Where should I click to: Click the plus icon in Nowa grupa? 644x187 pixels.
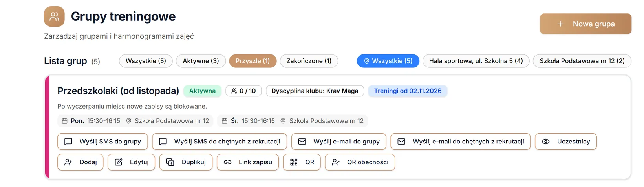pos(561,24)
